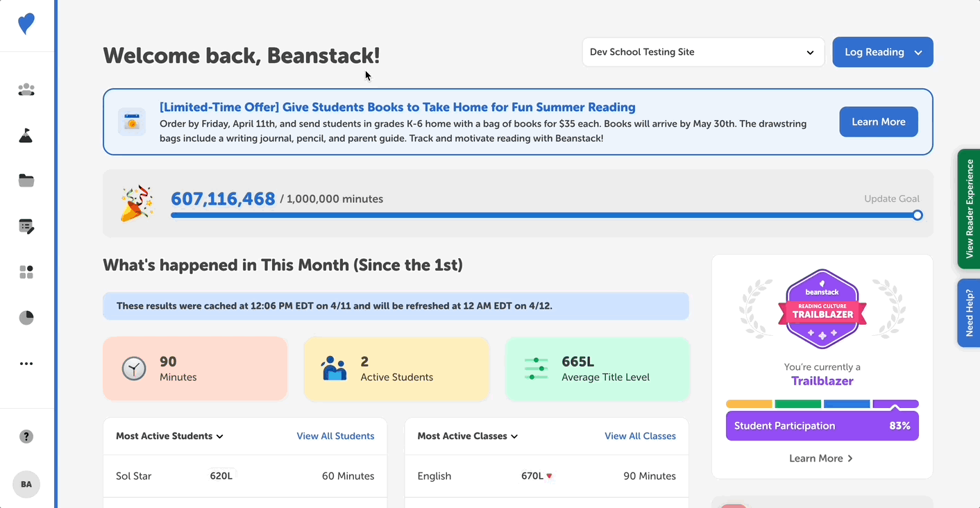Image resolution: width=980 pixels, height=508 pixels.
Task: Open the Beanstack heart logo
Action: [x=26, y=22]
